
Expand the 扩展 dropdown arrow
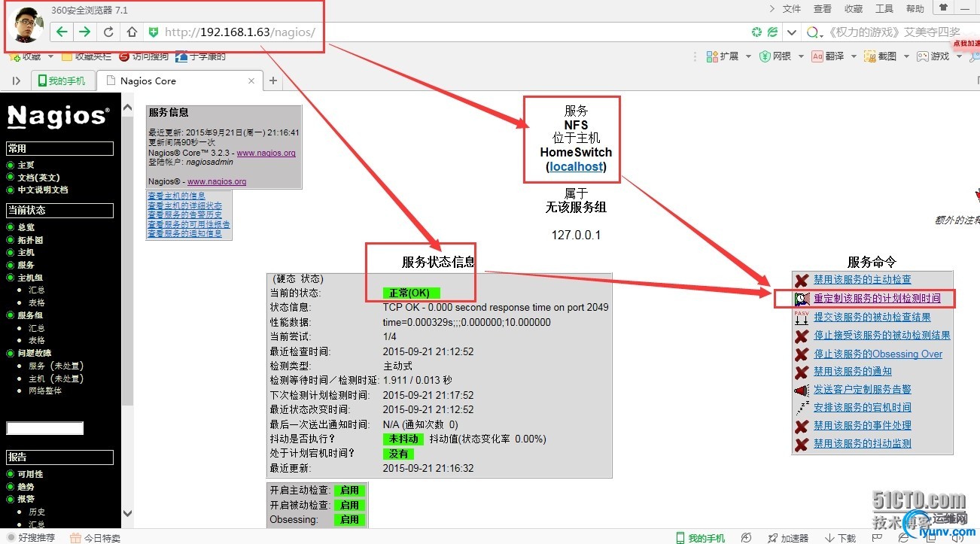(747, 56)
